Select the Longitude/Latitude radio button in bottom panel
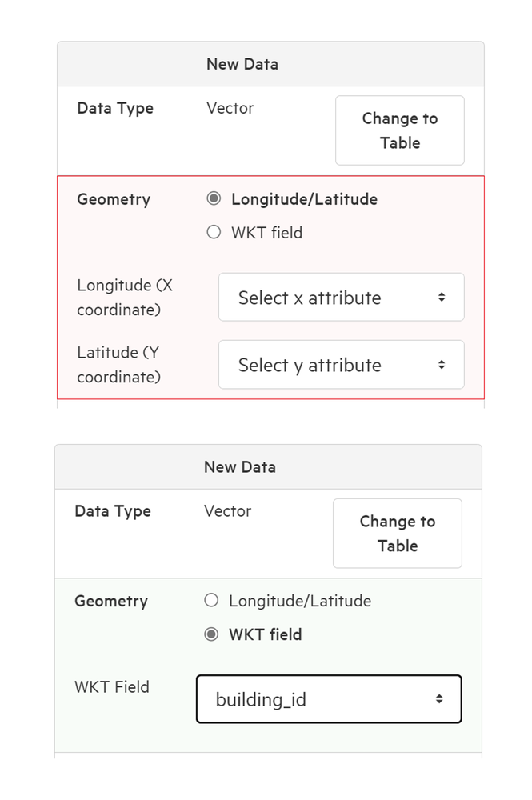The width and height of the screenshot is (532, 800). click(211, 600)
